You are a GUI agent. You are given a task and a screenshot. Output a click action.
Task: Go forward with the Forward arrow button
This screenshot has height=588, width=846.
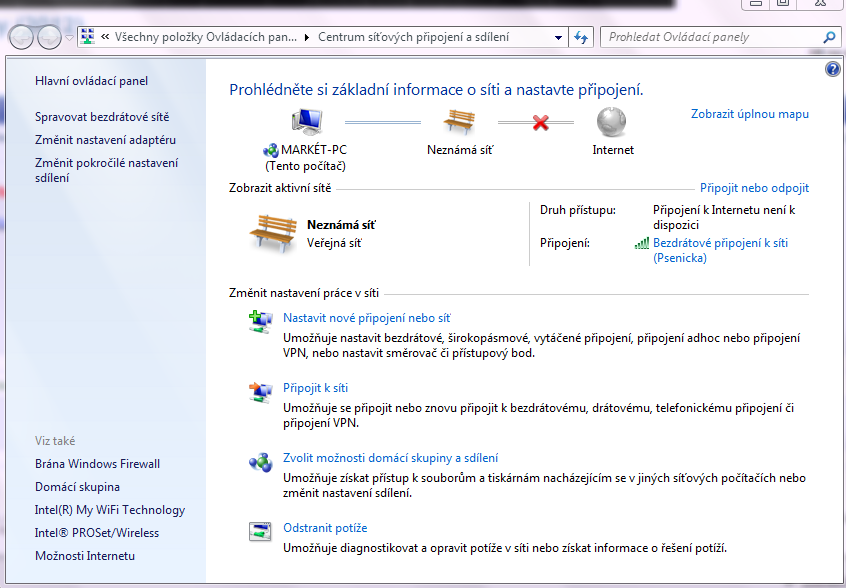coord(50,38)
